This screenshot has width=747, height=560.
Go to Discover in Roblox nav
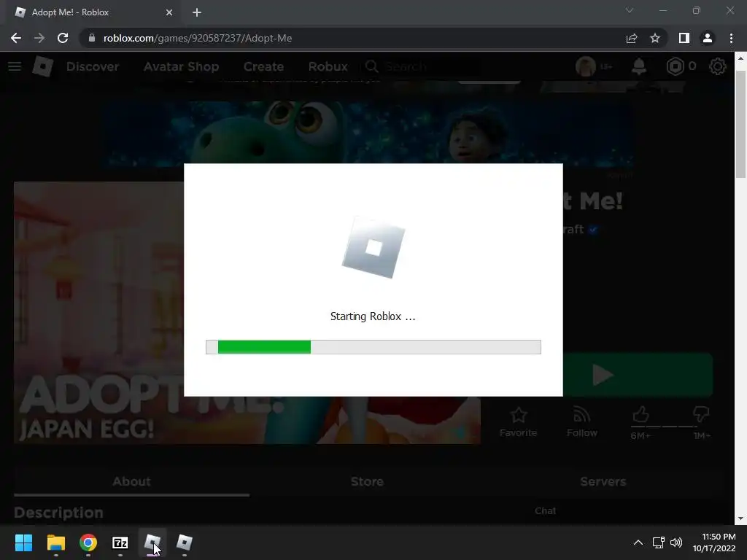pyautogui.click(x=93, y=66)
